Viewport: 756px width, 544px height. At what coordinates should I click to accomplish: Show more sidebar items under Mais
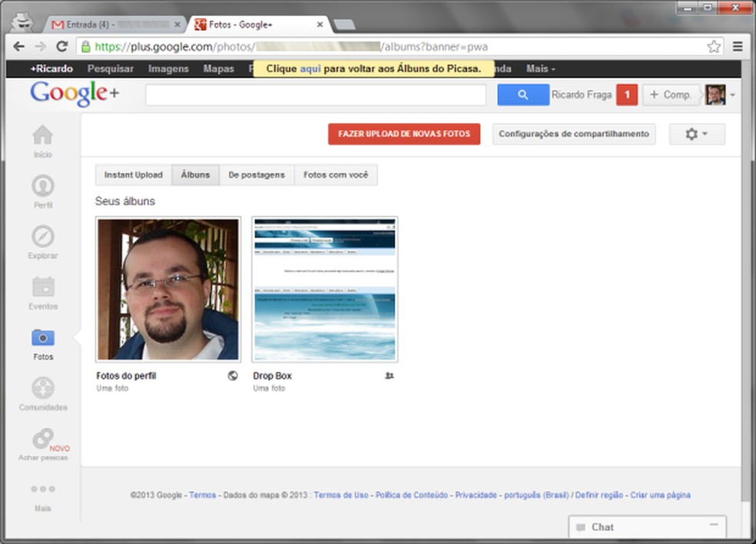coord(43,489)
